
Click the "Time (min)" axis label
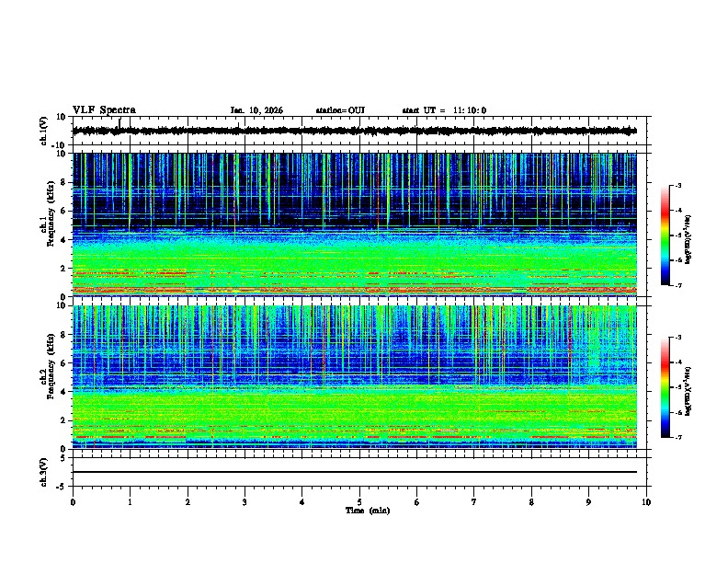tap(368, 511)
